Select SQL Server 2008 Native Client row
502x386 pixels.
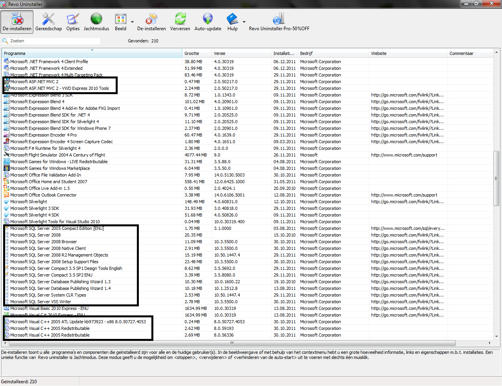click(48, 248)
